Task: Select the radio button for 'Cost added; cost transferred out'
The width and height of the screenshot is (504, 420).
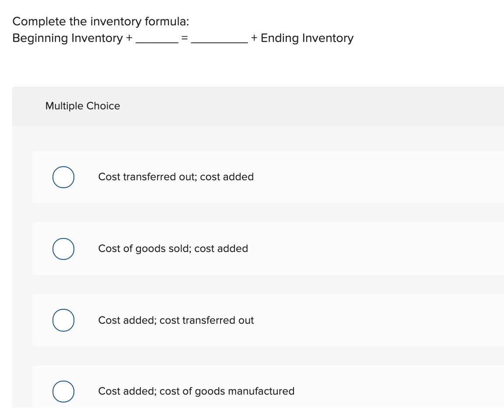Action: click(x=63, y=320)
